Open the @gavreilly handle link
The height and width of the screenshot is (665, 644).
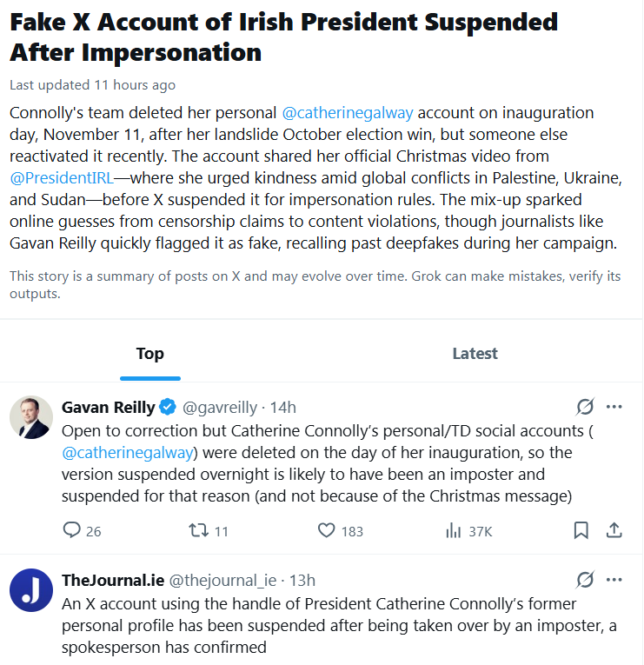pyautogui.click(x=220, y=408)
